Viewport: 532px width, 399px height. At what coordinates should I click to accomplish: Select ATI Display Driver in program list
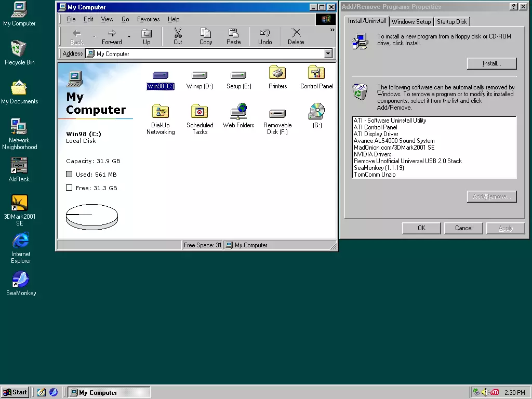(x=434, y=134)
